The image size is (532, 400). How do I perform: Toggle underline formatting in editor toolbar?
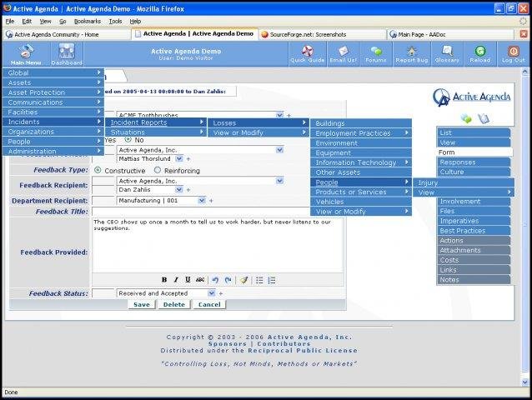point(188,280)
